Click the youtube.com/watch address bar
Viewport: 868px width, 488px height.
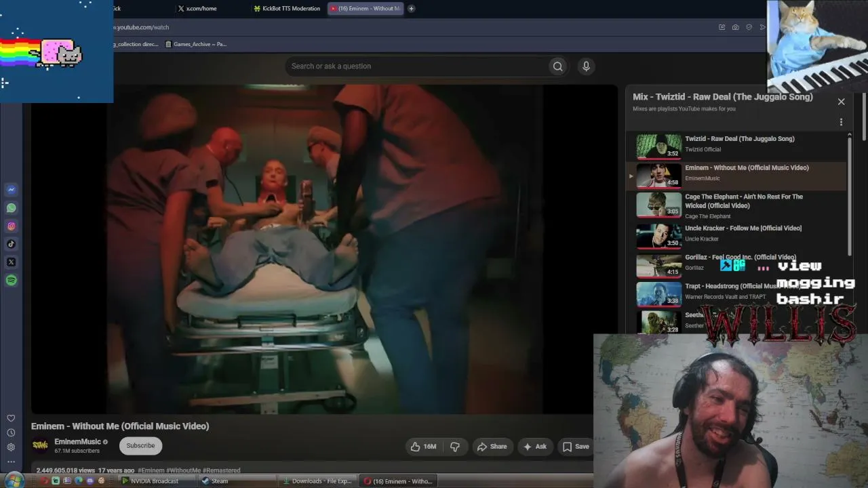tap(407, 27)
